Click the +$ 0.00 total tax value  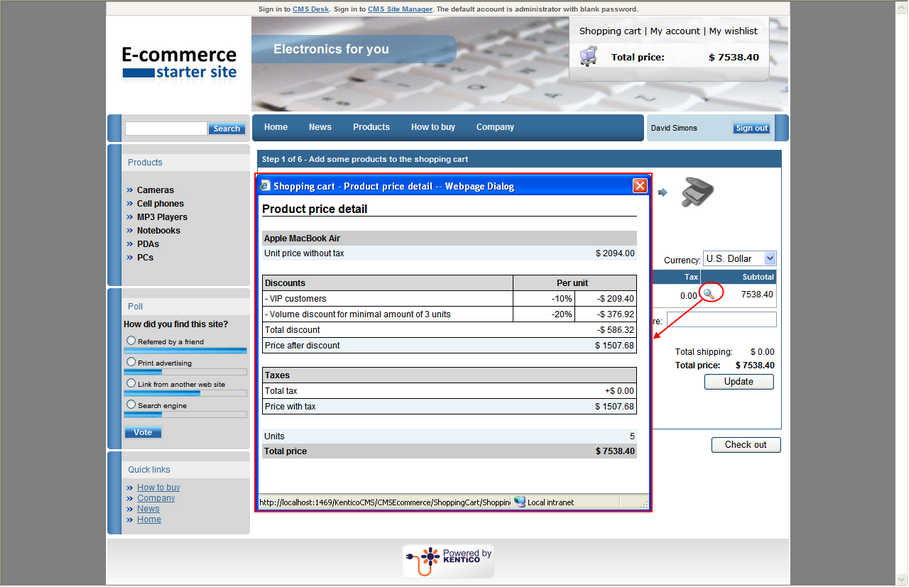coord(619,391)
